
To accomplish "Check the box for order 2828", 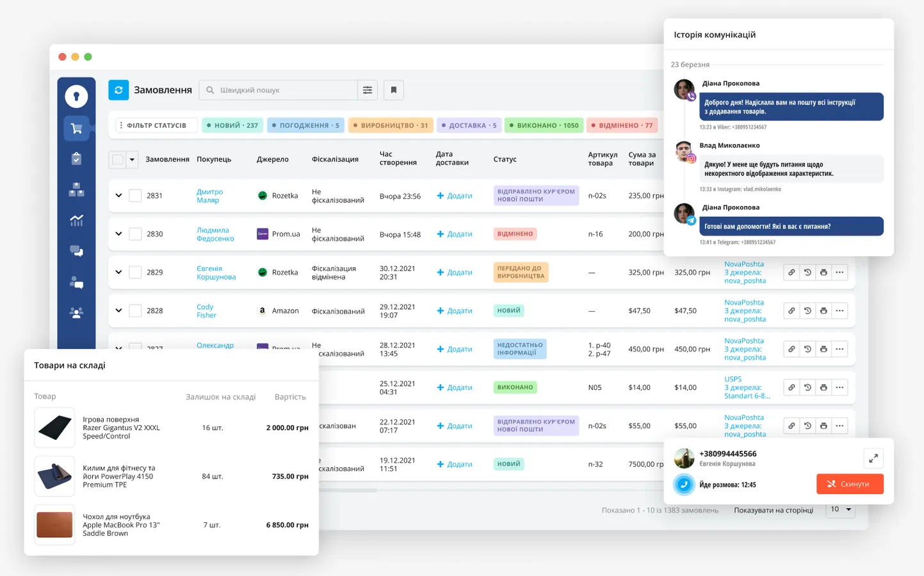I will pos(135,311).
